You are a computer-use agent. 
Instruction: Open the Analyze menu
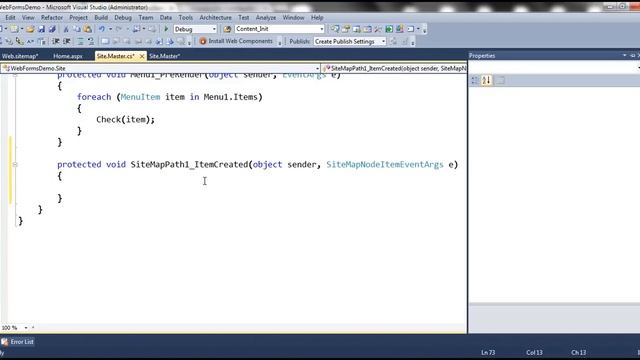click(266, 18)
